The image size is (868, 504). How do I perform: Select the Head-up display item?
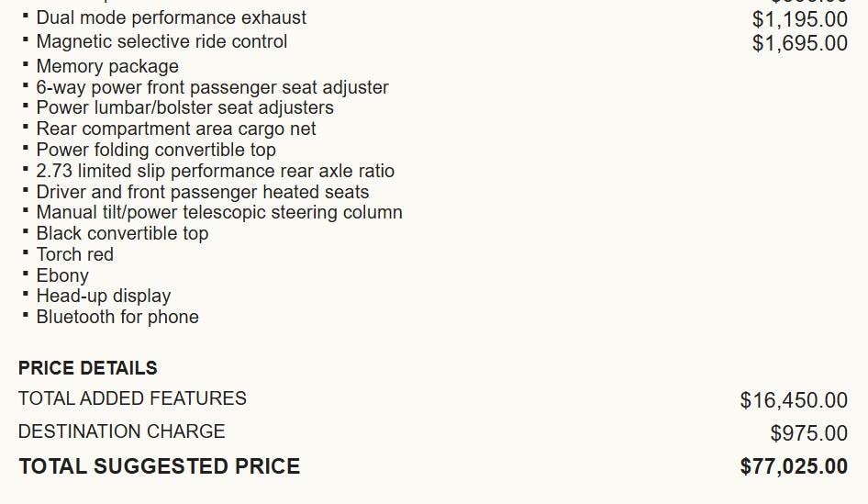click(104, 296)
